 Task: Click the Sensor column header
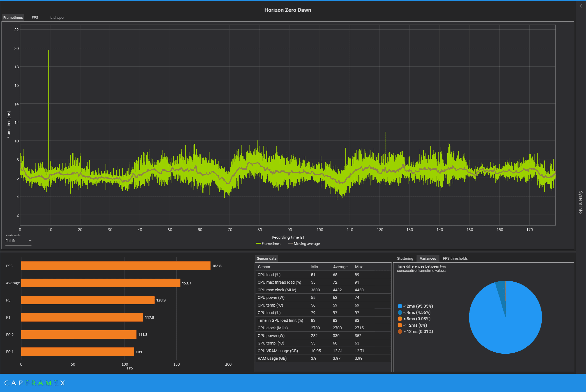click(264, 267)
